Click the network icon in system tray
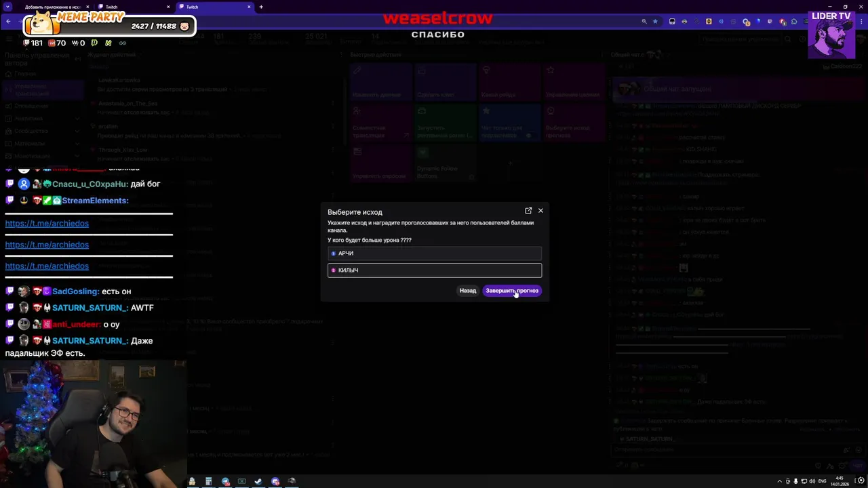 803,481
